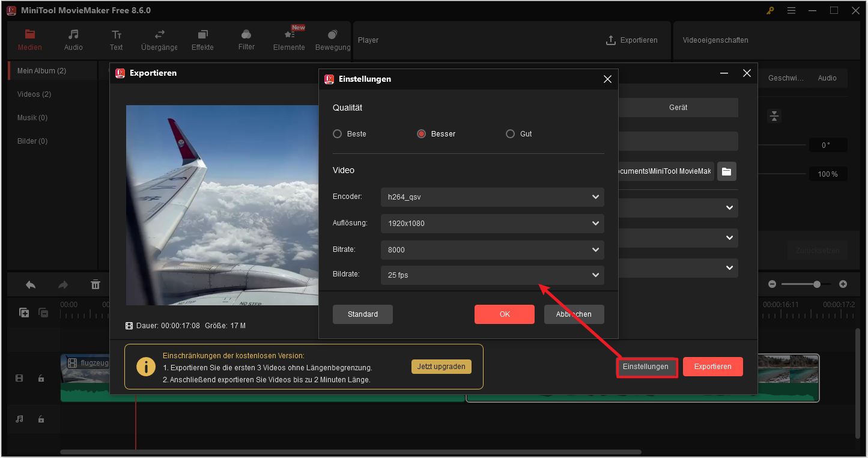The height and width of the screenshot is (458, 868).
Task: Undo the last action
Action: coord(30,284)
